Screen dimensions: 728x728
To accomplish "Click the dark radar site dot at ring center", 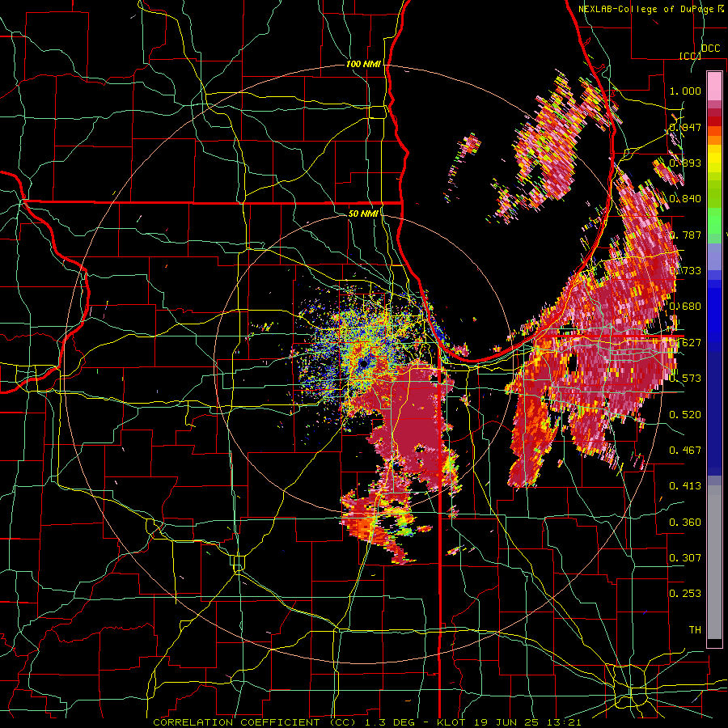I will point(363,363).
